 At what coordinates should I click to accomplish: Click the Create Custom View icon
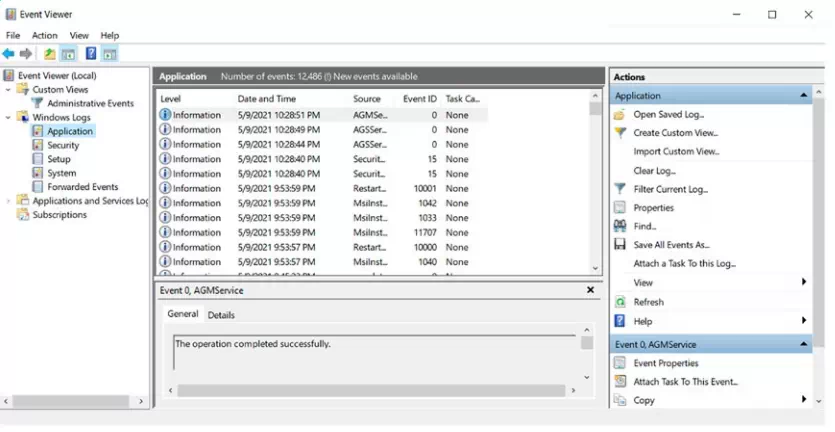620,133
